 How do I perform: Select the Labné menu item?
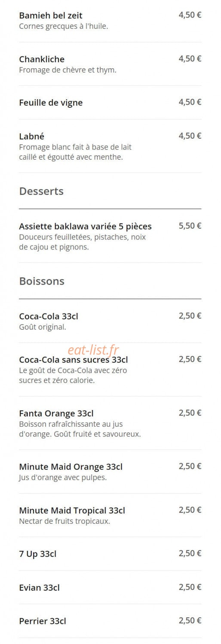pyautogui.click(x=110, y=146)
